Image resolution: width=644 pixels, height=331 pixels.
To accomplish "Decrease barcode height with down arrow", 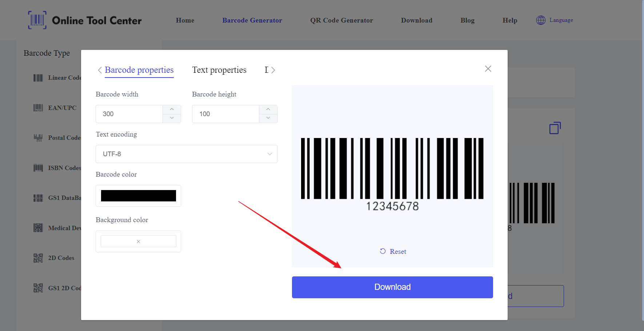I will click(x=268, y=118).
